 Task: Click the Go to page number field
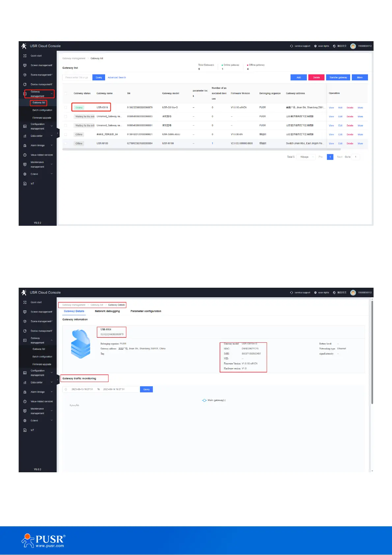[x=356, y=157]
